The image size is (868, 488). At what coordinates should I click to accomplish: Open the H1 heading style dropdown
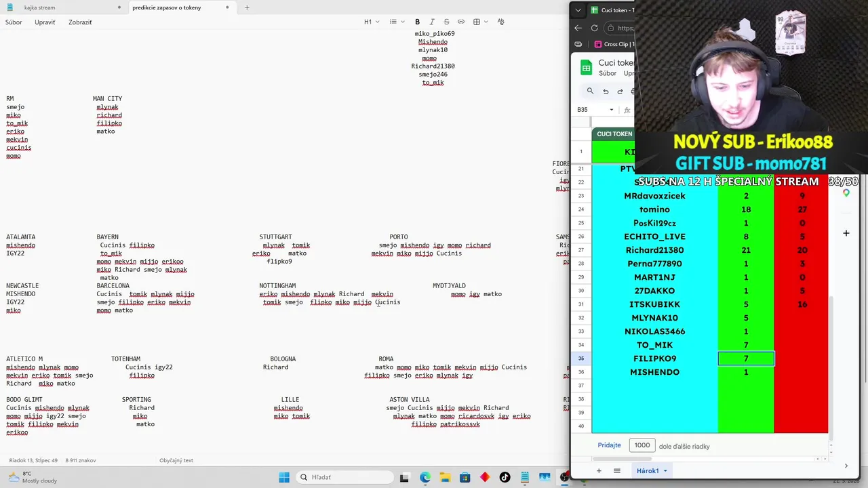click(x=371, y=22)
